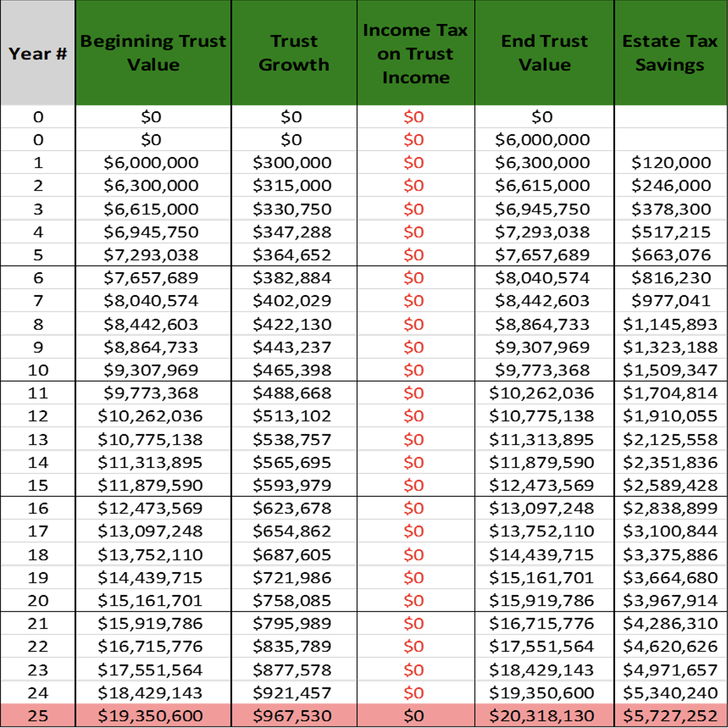The height and width of the screenshot is (728, 728).
Task: Select the $382,884 trust growth cell
Action: tap(294, 278)
